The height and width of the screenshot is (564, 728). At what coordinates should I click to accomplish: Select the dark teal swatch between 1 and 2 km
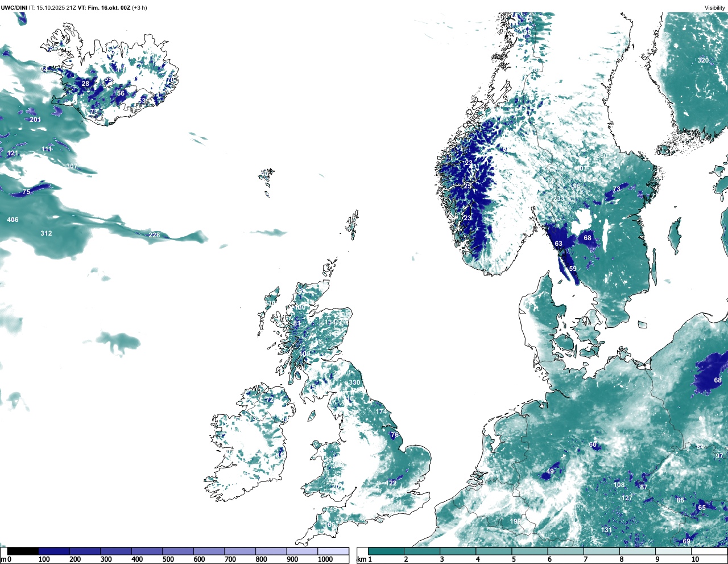[x=386, y=551]
